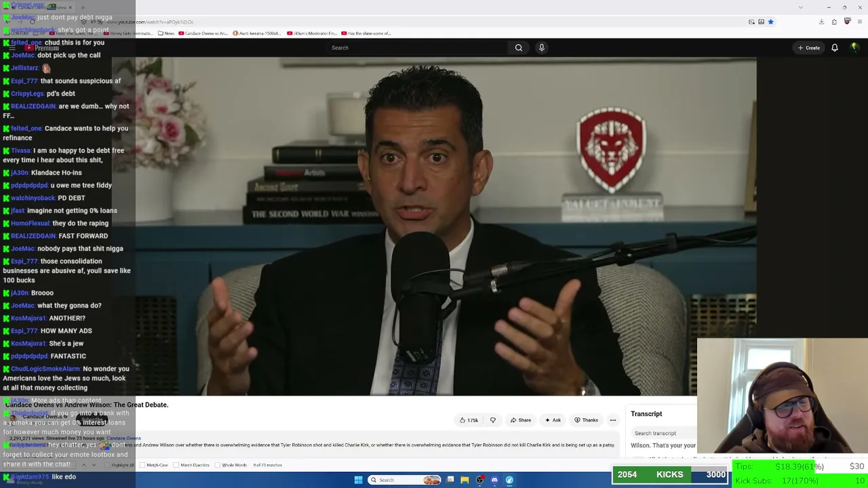Open Task View on taskbar

point(450,480)
